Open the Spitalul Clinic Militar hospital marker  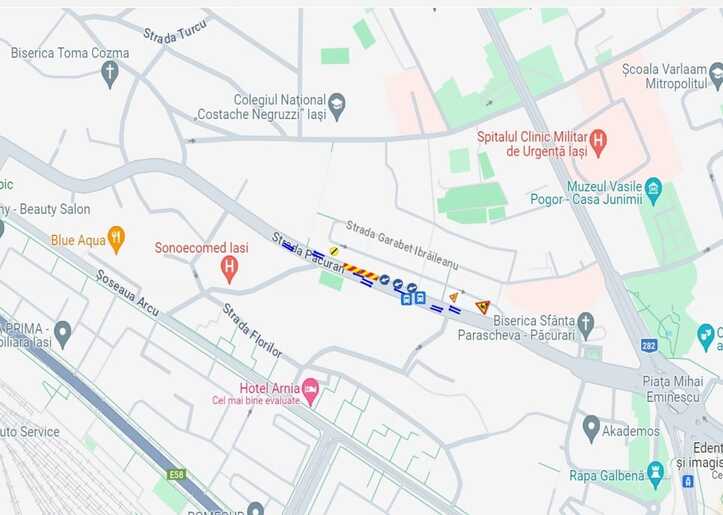(598, 143)
